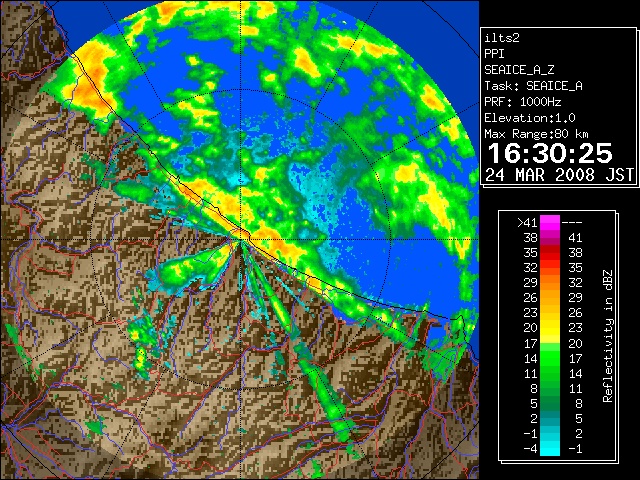Click the magenta >41 dBZ legend swatch
Image resolution: width=640 pixels, height=480 pixels.
(x=550, y=222)
